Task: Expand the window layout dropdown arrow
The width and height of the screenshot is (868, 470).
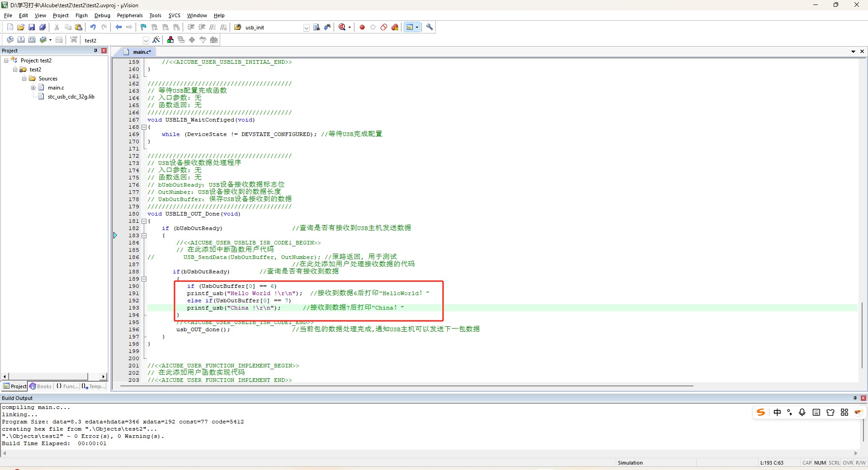Action: pos(417,27)
